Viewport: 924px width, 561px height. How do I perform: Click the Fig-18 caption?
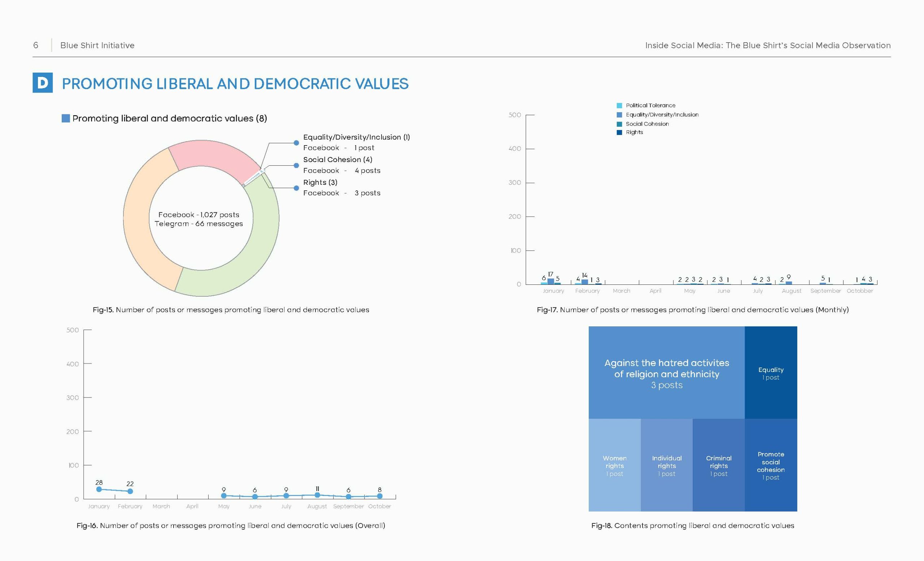click(693, 525)
